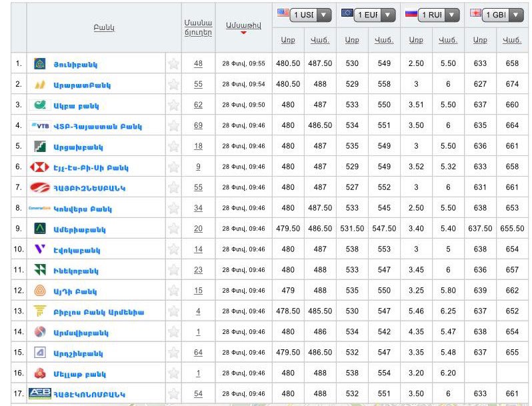
Task: Click the red logo in row 7
Action: click(x=40, y=187)
